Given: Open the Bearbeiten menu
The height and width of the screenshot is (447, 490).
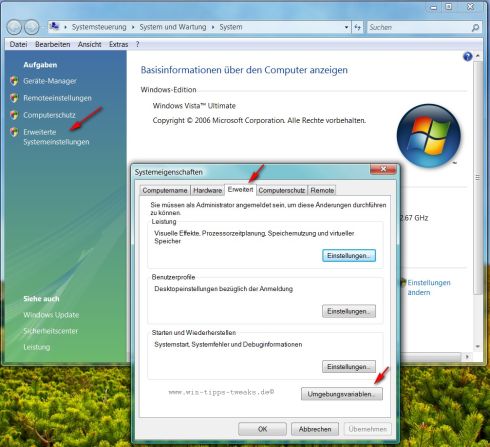Looking at the screenshot, I should coord(53,44).
